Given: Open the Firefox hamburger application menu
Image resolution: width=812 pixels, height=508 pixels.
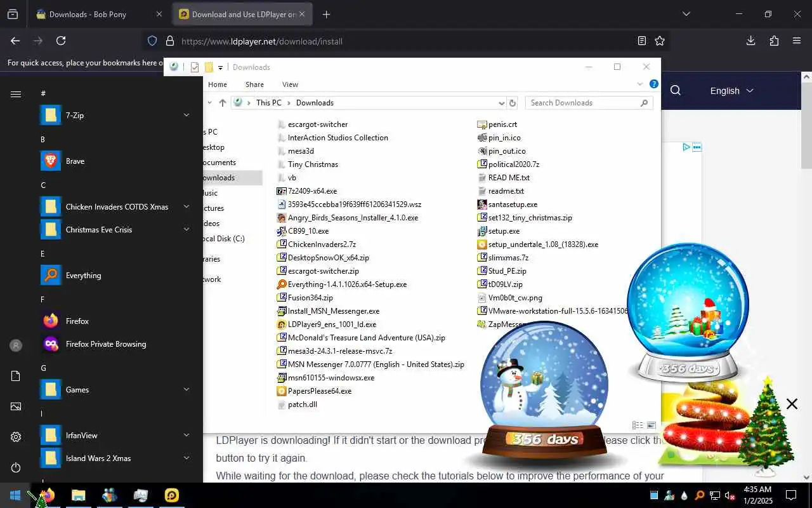Looking at the screenshot, I should (797, 41).
